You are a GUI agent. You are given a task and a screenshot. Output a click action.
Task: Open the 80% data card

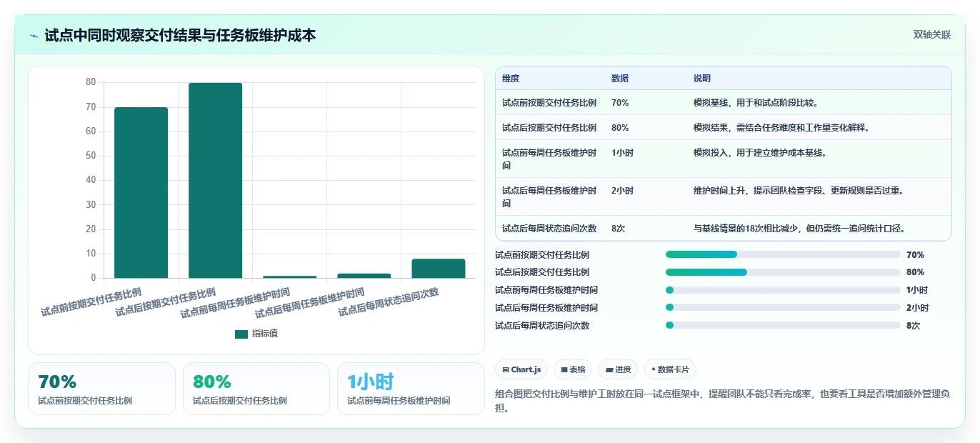[x=256, y=389]
